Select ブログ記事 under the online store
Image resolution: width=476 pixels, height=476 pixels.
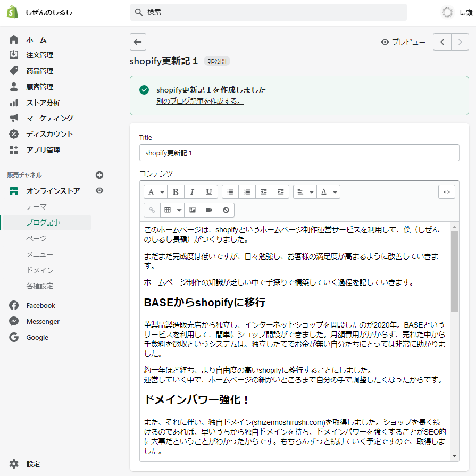pos(43,222)
